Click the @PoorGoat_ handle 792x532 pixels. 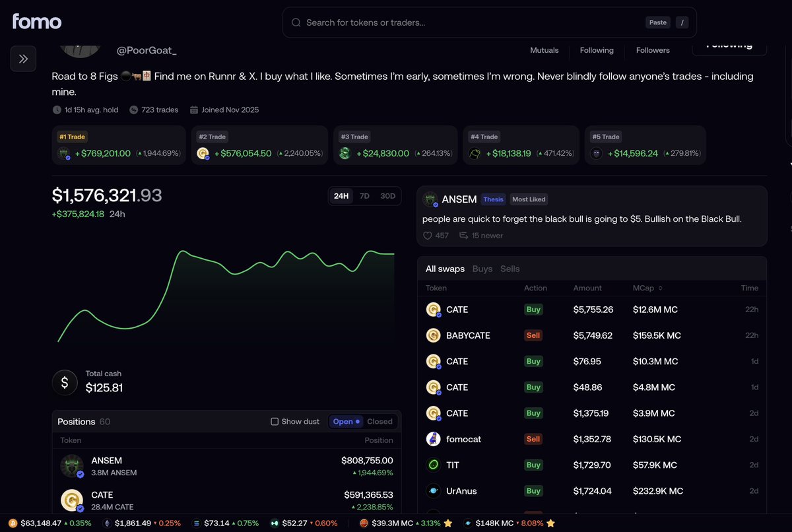coord(147,50)
